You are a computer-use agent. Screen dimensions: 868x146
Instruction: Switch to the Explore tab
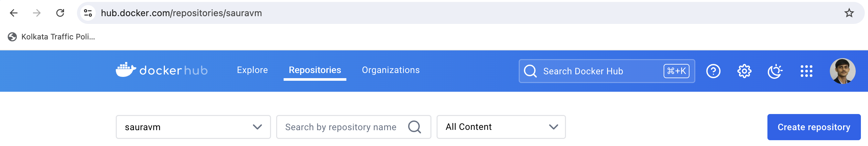pyautogui.click(x=252, y=70)
